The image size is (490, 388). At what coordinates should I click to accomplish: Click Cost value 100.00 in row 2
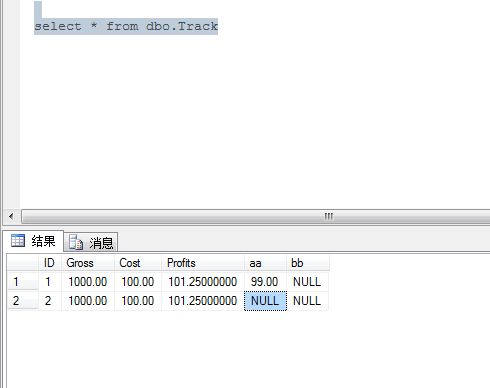(x=138, y=301)
